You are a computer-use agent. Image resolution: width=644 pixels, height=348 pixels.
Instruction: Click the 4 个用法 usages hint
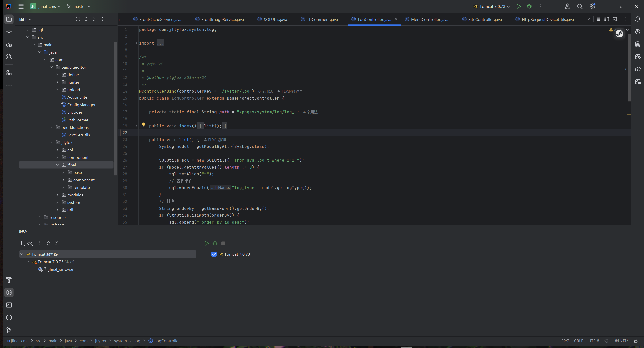[310, 112]
